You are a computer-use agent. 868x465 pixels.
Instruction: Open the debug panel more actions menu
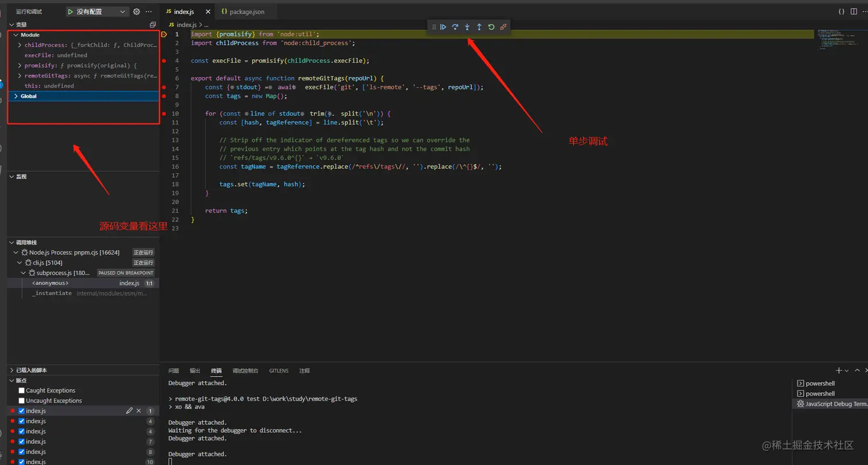tap(149, 11)
